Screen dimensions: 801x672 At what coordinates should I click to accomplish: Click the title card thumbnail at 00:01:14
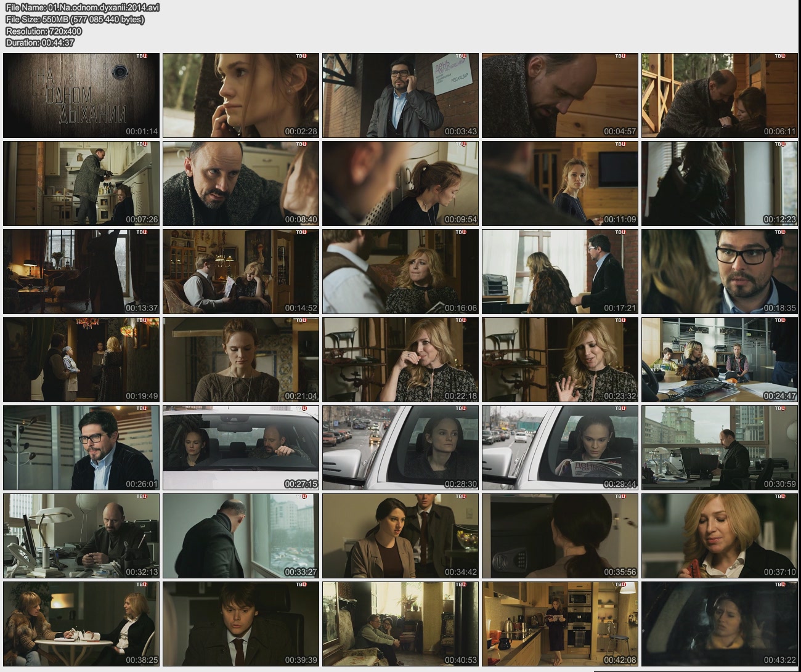point(81,95)
